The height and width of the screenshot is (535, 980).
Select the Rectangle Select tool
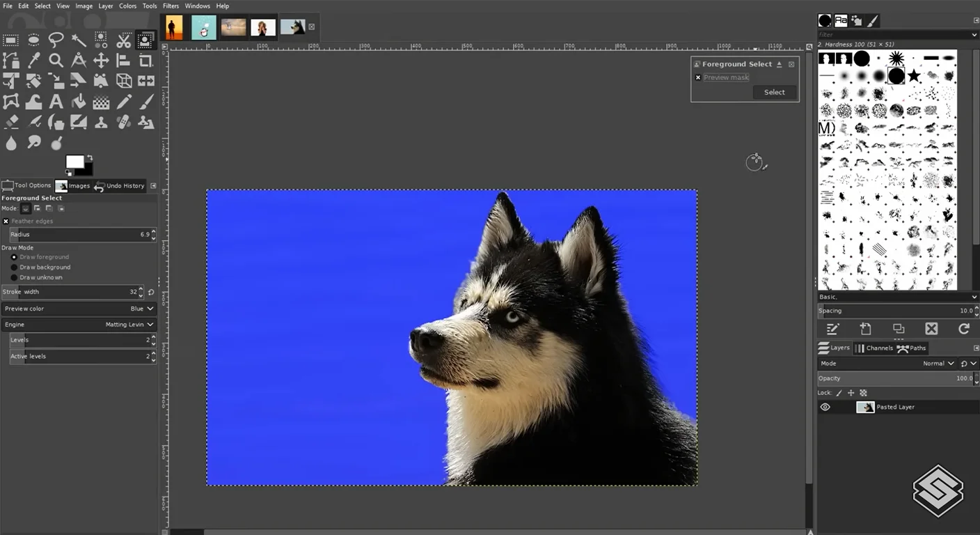point(11,40)
